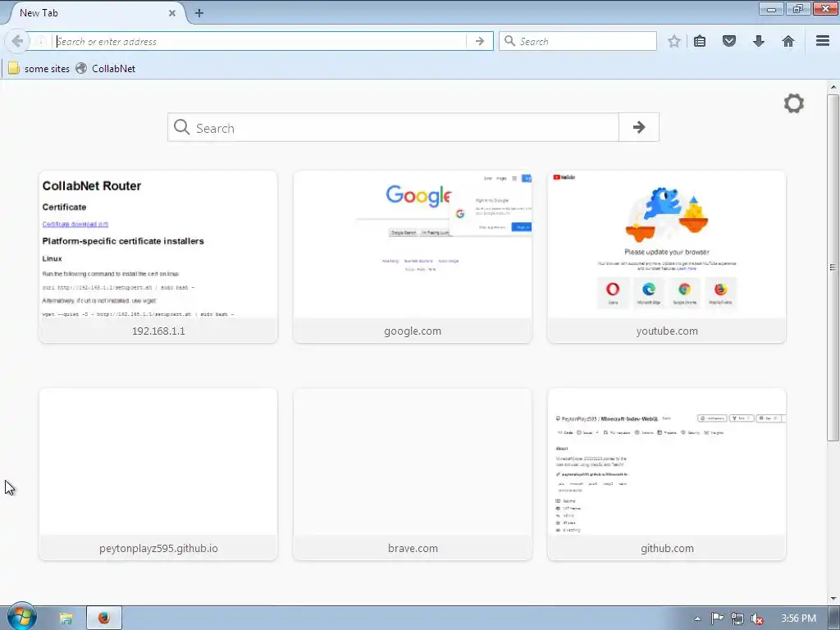The height and width of the screenshot is (630, 840).
Task: Open the Pocket save icon
Action: click(x=729, y=41)
